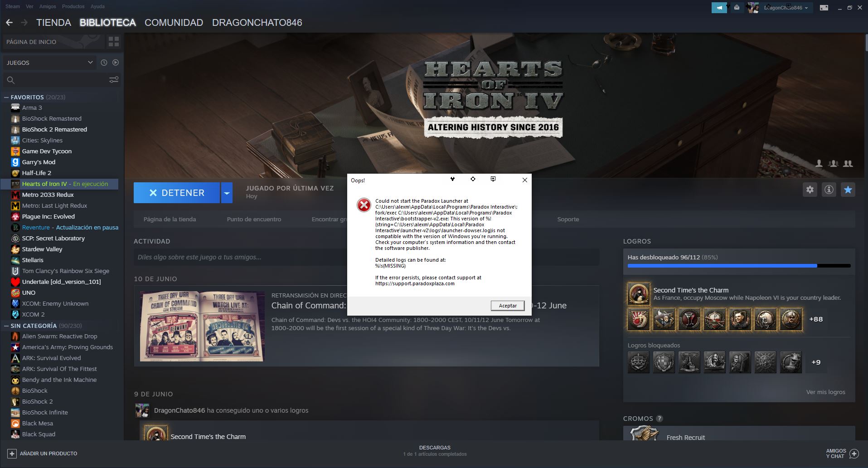Open notifications with the bell icon in titlebar
Screen dimensions: 868x468
(736, 7)
